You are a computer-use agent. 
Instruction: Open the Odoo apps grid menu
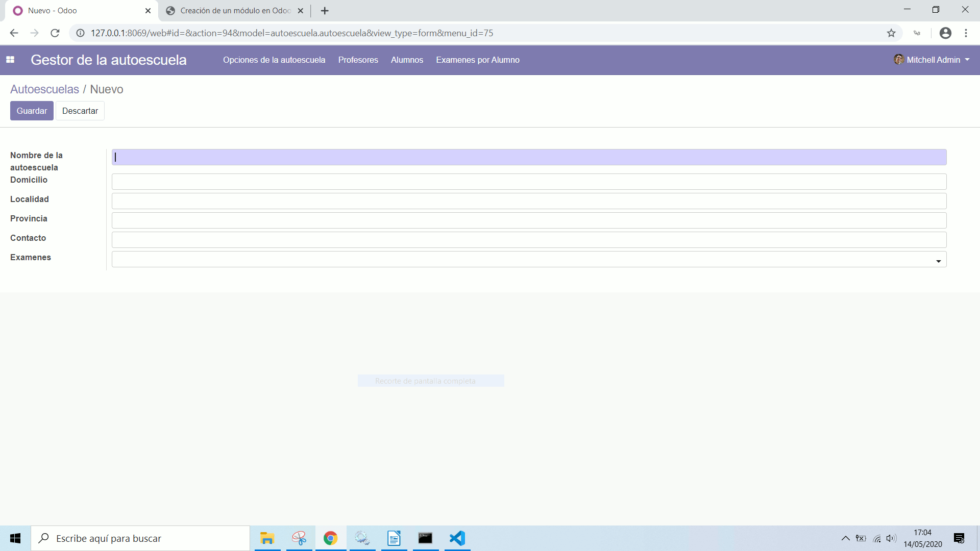pos(10,60)
